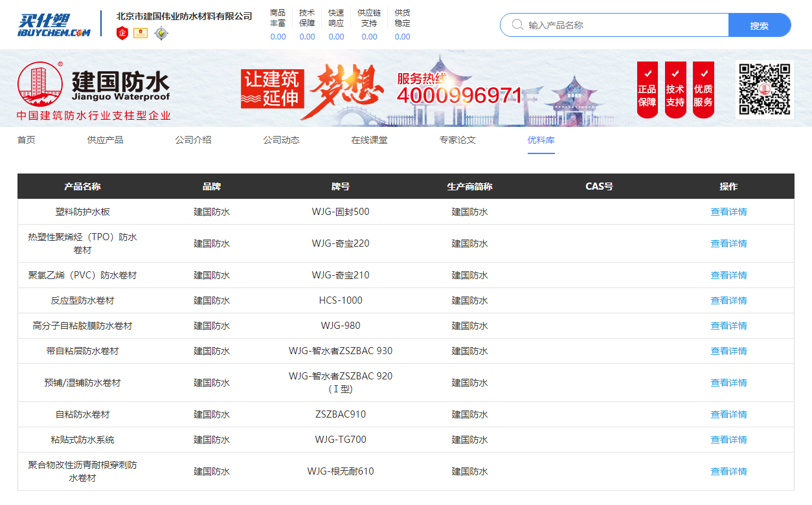Click the 技术保障 rating score

307,37
